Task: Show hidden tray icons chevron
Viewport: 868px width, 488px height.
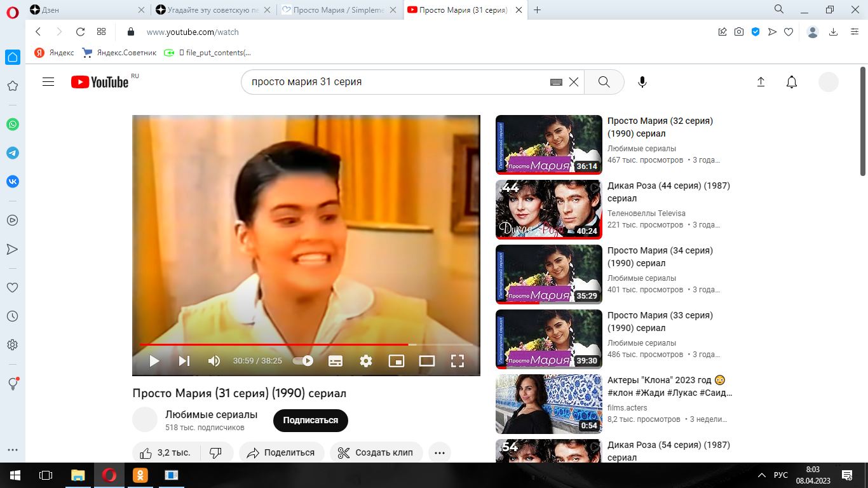Action: (762, 475)
